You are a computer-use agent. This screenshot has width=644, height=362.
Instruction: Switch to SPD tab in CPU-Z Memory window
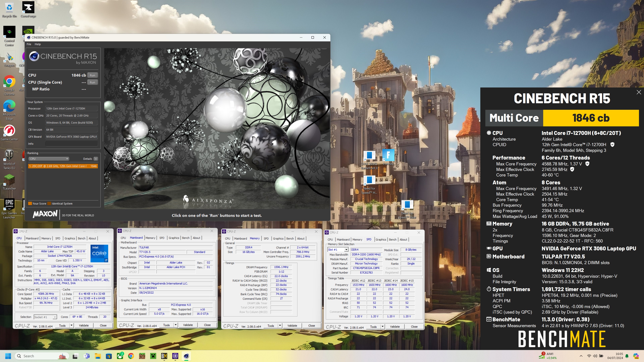pyautogui.click(x=266, y=239)
